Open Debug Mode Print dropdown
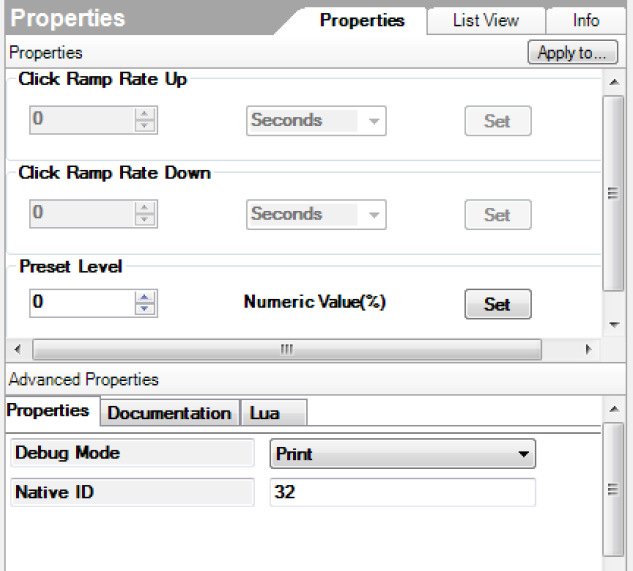633x571 pixels. (x=402, y=453)
